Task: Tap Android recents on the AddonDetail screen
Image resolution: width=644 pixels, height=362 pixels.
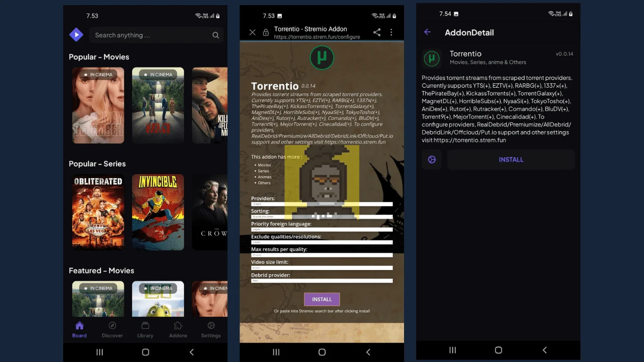Action: (x=453, y=350)
